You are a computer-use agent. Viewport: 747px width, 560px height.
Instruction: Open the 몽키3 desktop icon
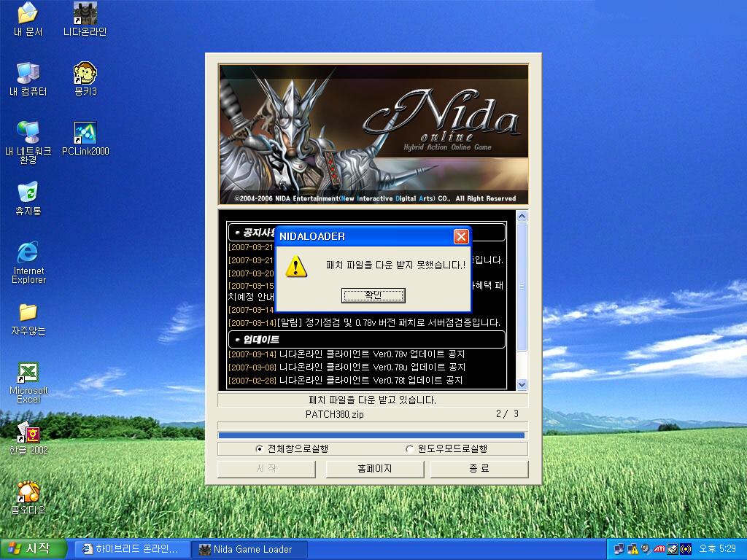point(85,74)
